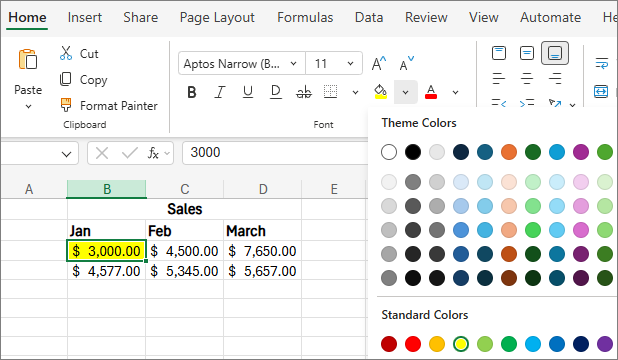Screen dimensions: 618x360
Task: Insert function with fx icon
Action: 153,153
